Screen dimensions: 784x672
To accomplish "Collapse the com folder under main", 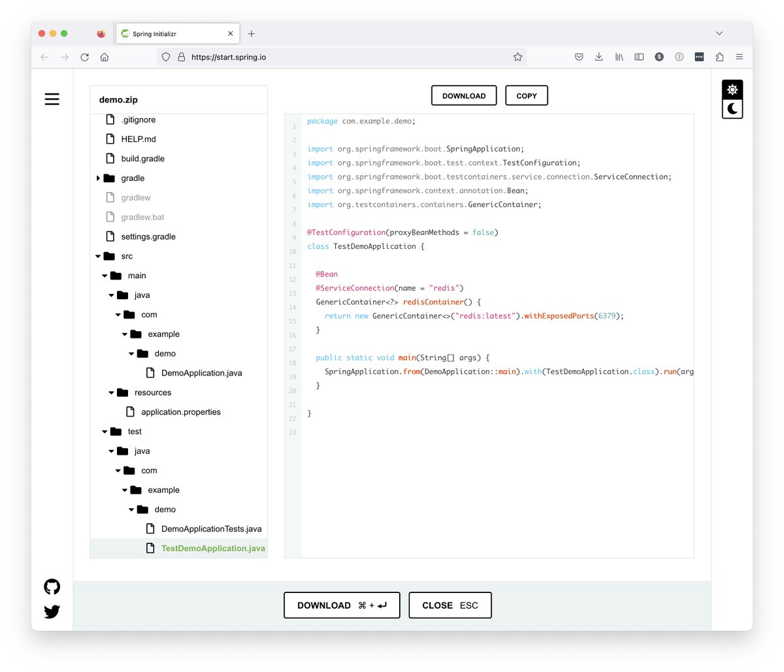I will (x=118, y=315).
